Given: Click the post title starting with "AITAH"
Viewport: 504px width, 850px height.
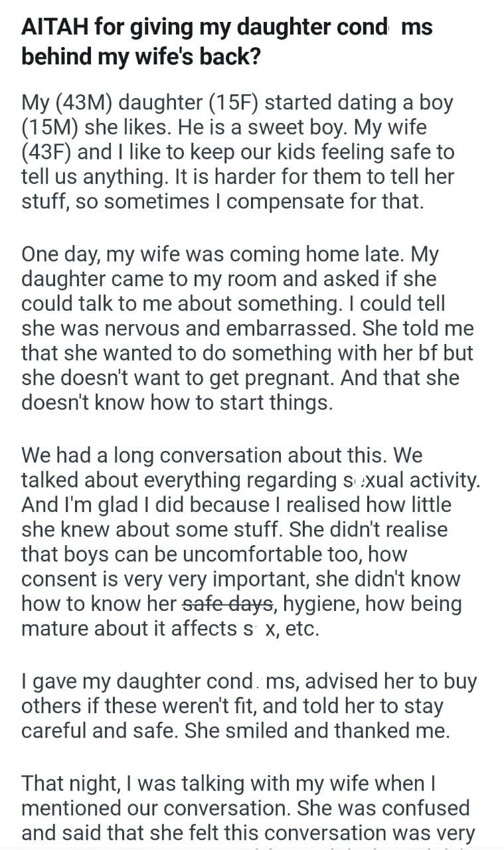Looking at the screenshot, I should [x=227, y=27].
